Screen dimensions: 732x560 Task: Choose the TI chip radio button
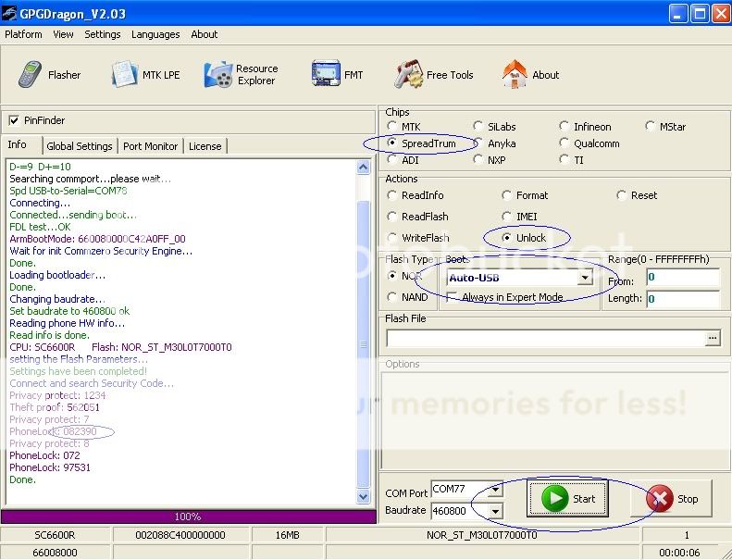point(564,160)
